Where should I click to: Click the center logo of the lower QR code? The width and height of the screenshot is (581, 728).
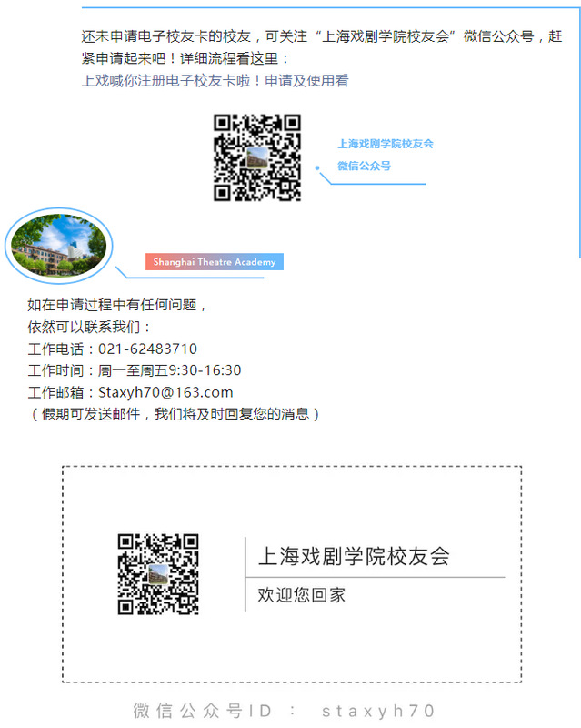pos(158,575)
